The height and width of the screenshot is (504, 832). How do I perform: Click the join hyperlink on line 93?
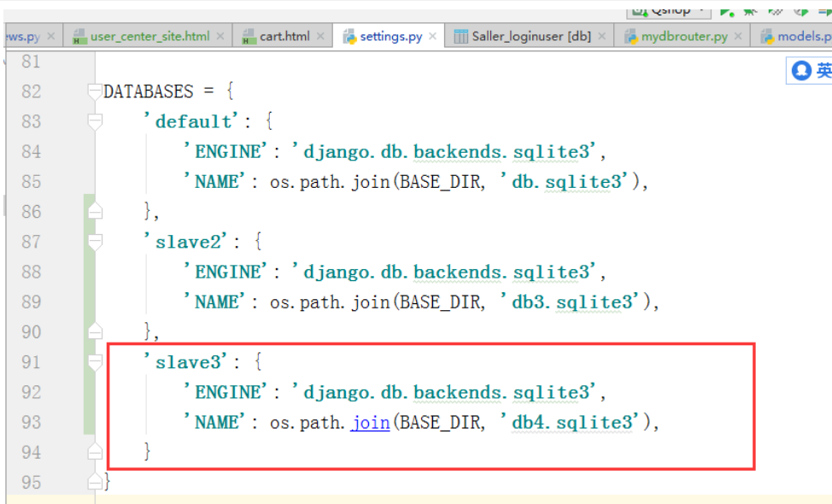[369, 422]
